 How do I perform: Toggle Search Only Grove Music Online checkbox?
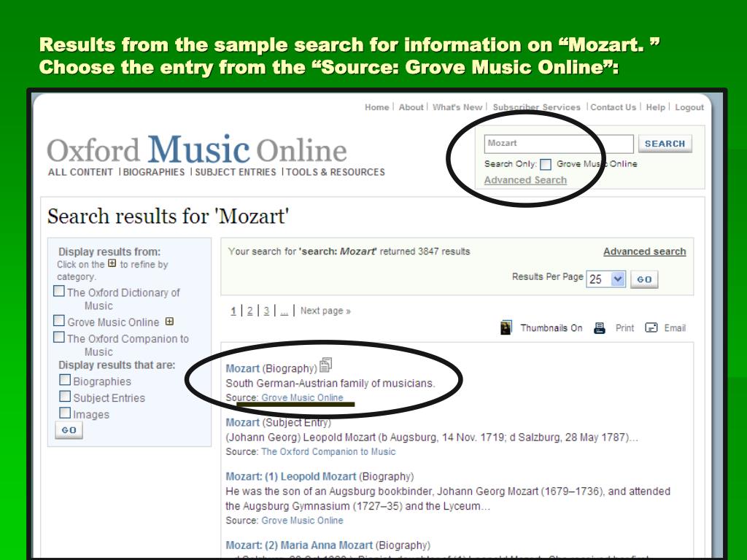pyautogui.click(x=546, y=164)
